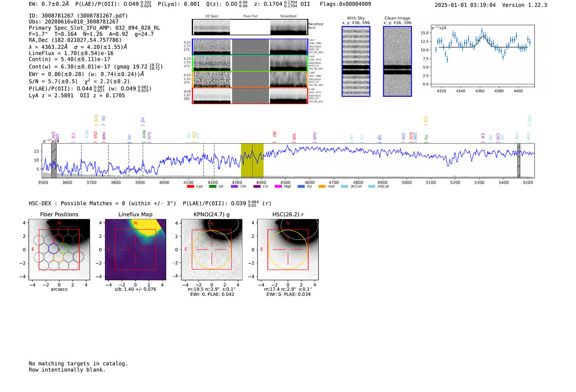Click the Weighted Sum spectrum row
The width and height of the screenshot is (576, 392).
(x=250, y=27)
